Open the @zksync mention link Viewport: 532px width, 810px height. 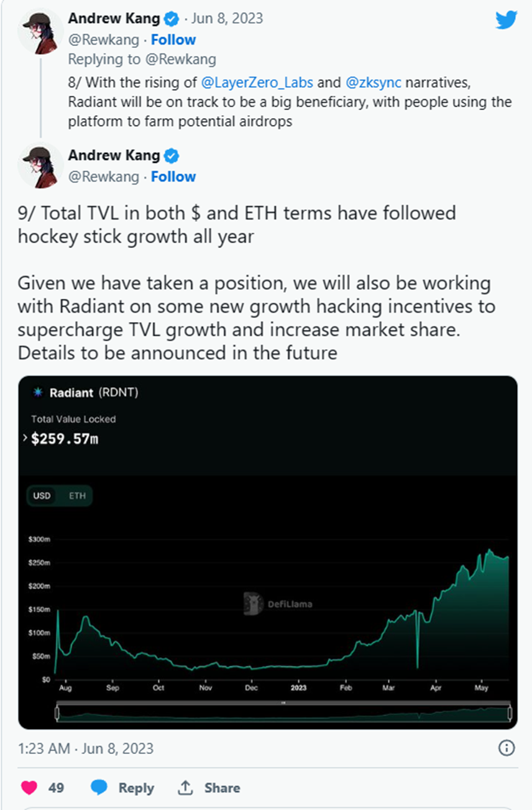(x=373, y=82)
